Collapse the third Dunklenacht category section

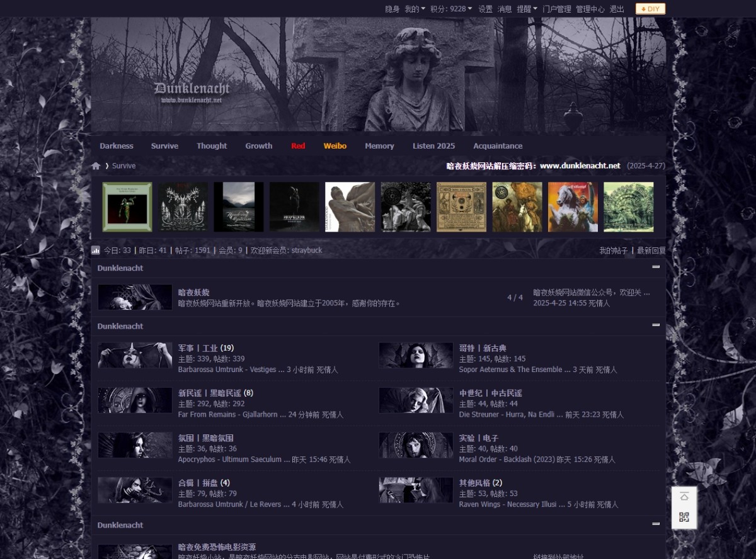pyautogui.click(x=656, y=524)
